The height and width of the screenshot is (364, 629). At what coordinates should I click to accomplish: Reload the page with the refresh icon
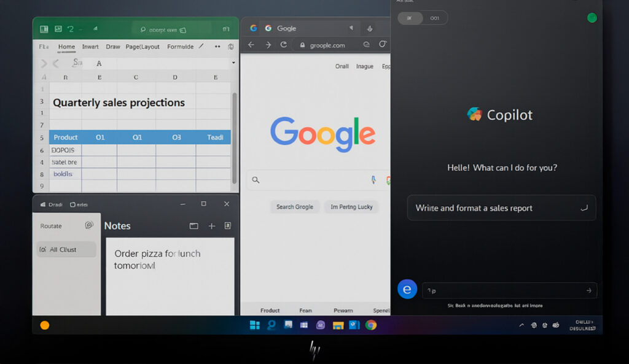284,45
